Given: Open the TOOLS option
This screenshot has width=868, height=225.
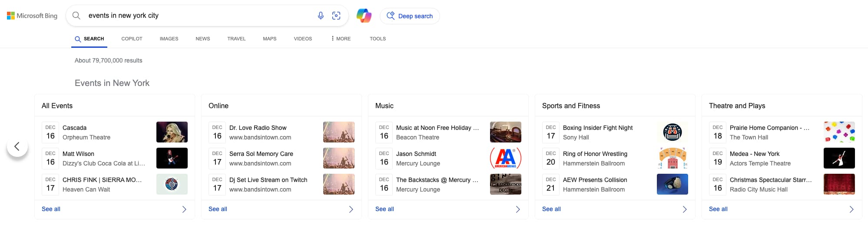Looking at the screenshot, I should [378, 39].
